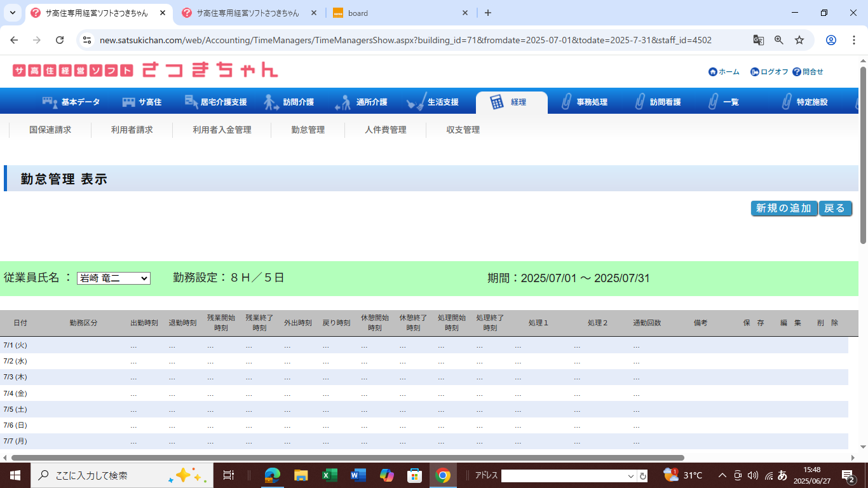Expand the taskbar address bar dropdown
868x488 pixels.
(x=631, y=476)
